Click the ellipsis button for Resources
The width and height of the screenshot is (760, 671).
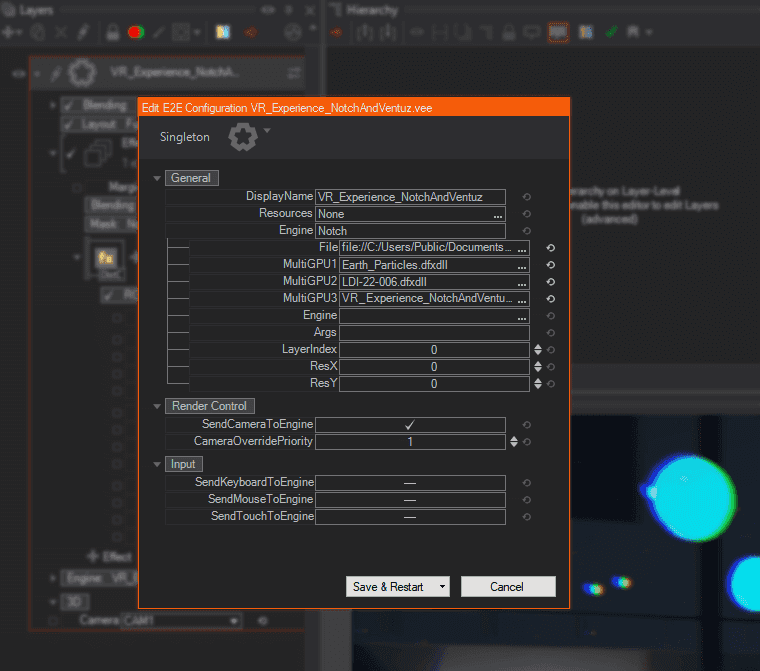(497, 214)
